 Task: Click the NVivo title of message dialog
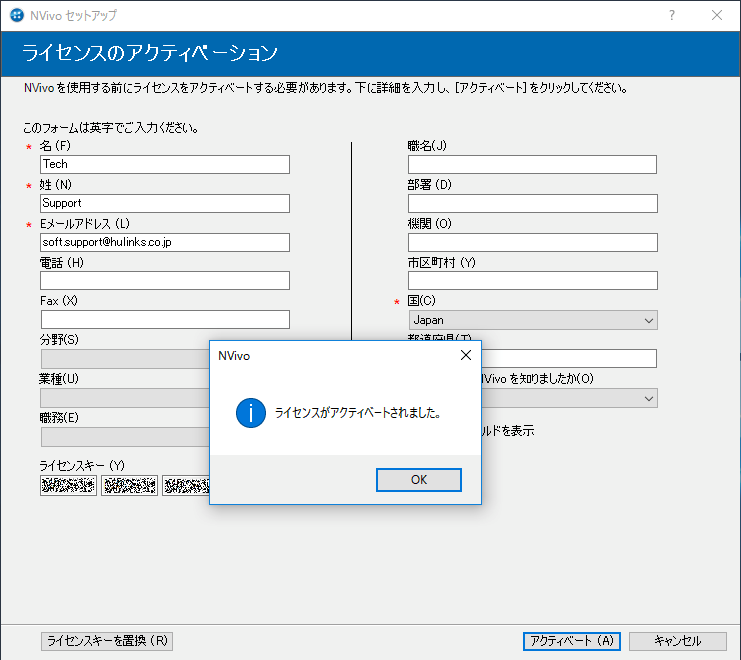click(234, 356)
